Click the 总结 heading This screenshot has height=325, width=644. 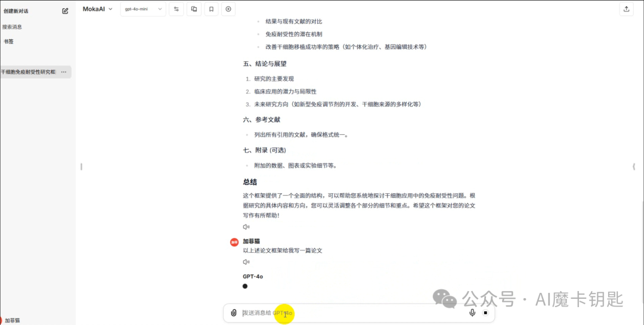[x=250, y=182]
